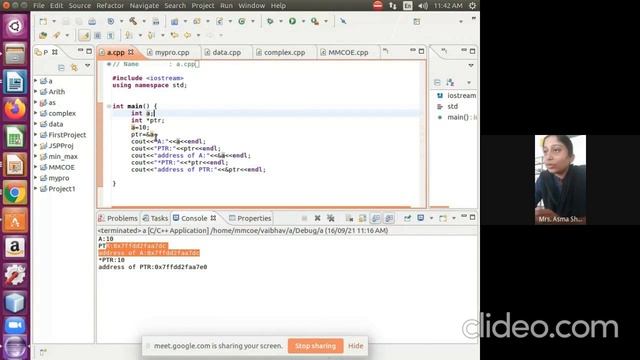Open the Navigate menu
640x360 pixels.
point(144,6)
